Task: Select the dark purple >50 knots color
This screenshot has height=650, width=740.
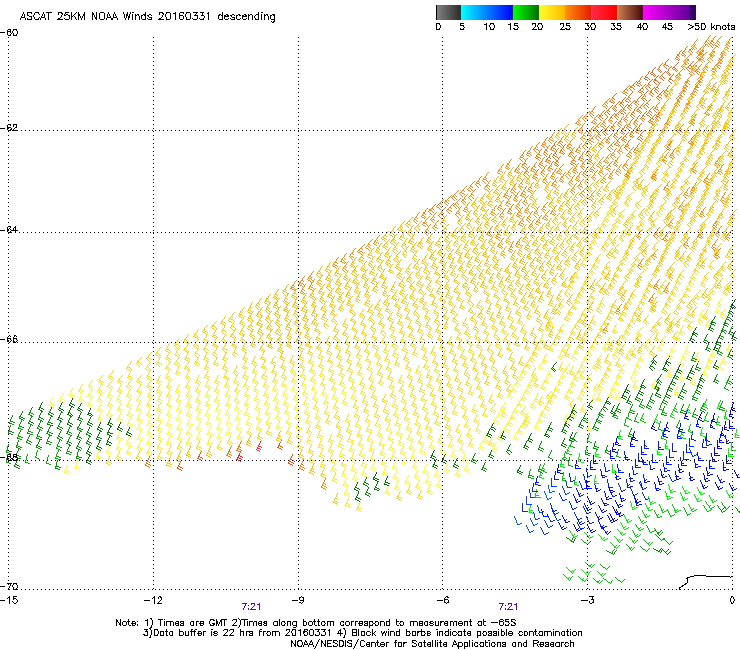Action: coord(693,12)
